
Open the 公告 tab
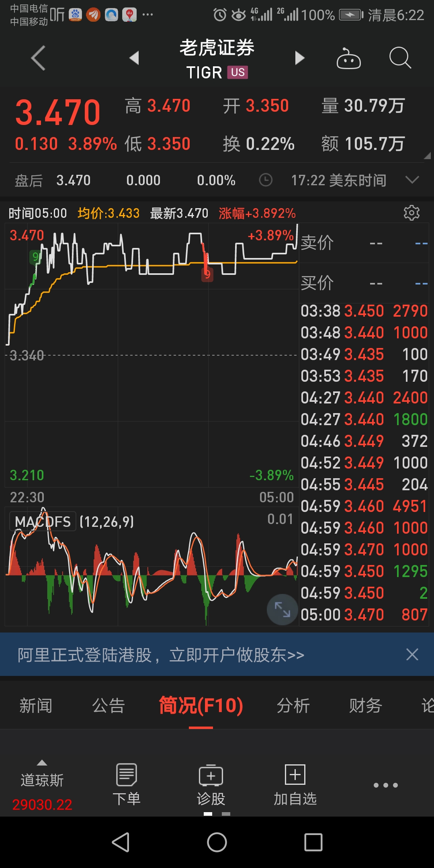108,706
